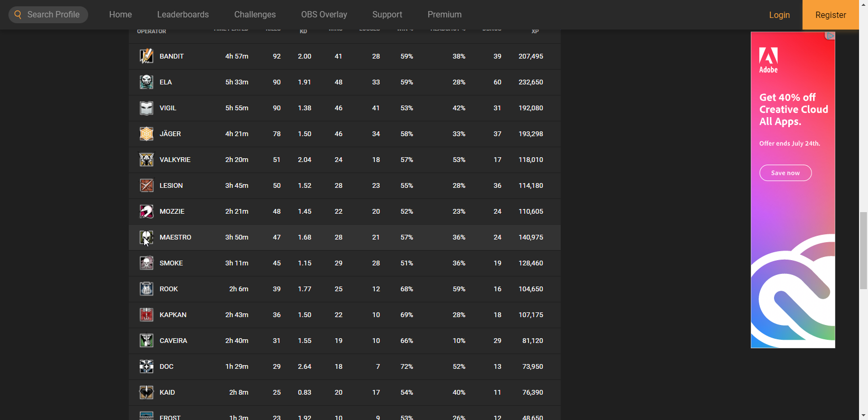
Task: Select the Doc operator icon
Action: [x=146, y=366]
